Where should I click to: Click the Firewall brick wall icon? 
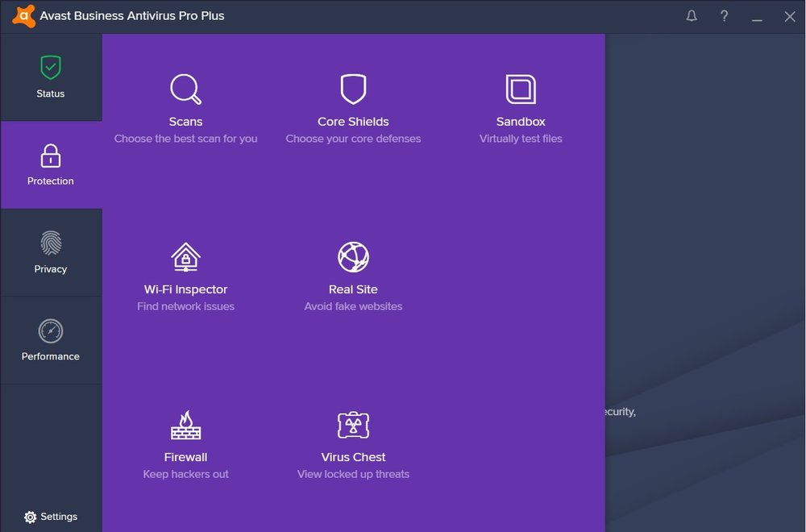pos(185,425)
